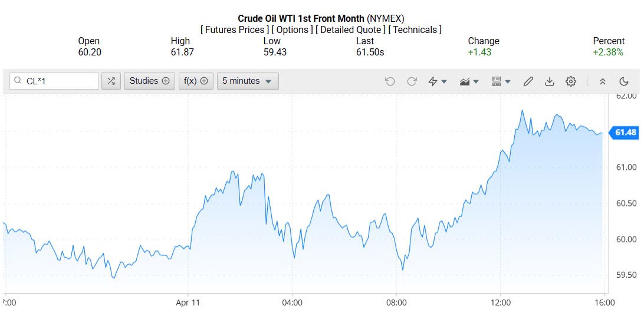Go to the Options link
644x309 pixels.
pos(293,30)
